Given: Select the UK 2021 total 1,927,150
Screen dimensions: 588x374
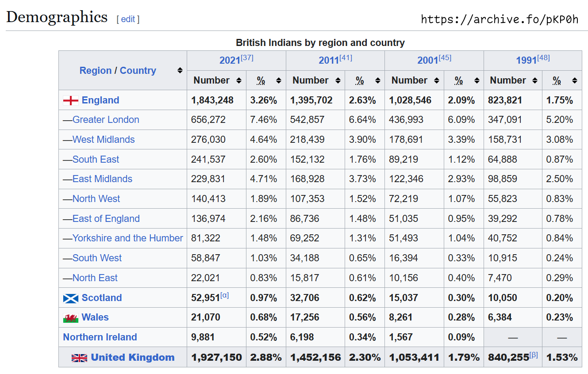Looking at the screenshot, I should pos(217,358).
